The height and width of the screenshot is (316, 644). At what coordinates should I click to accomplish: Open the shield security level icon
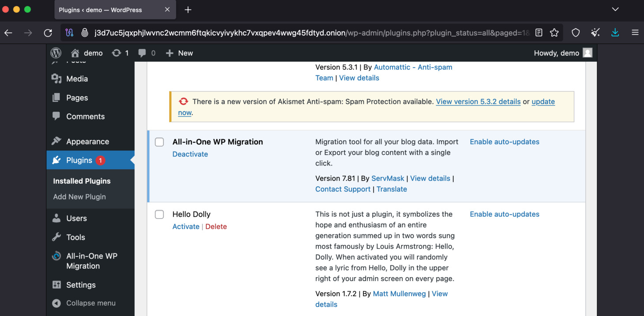pos(576,33)
